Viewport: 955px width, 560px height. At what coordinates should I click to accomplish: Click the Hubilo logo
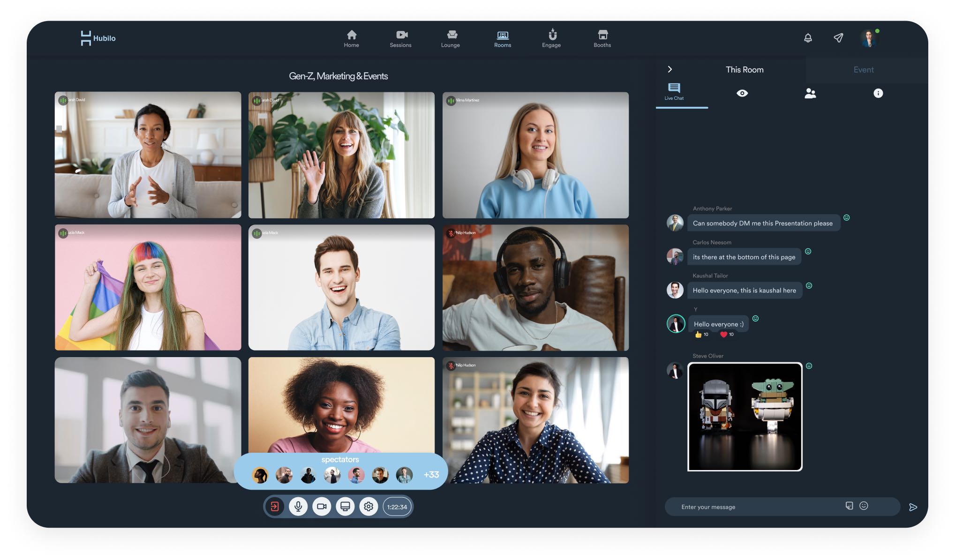click(x=98, y=38)
